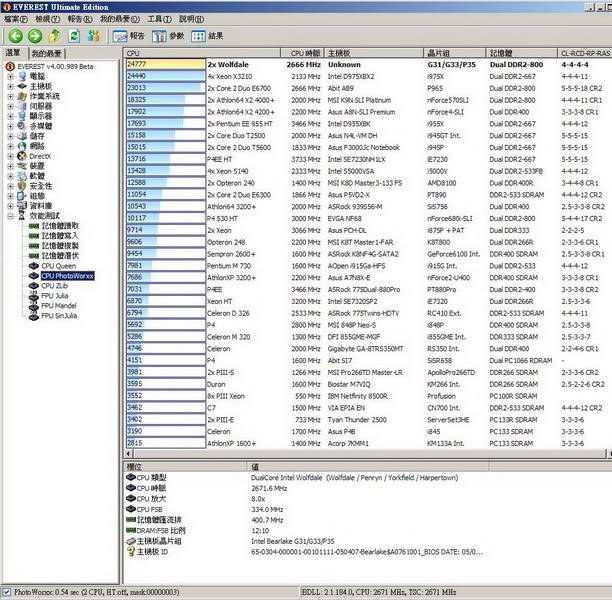612x600 pixels.
Task: Click the users/preferences toolbar icon
Action: [x=93, y=36]
